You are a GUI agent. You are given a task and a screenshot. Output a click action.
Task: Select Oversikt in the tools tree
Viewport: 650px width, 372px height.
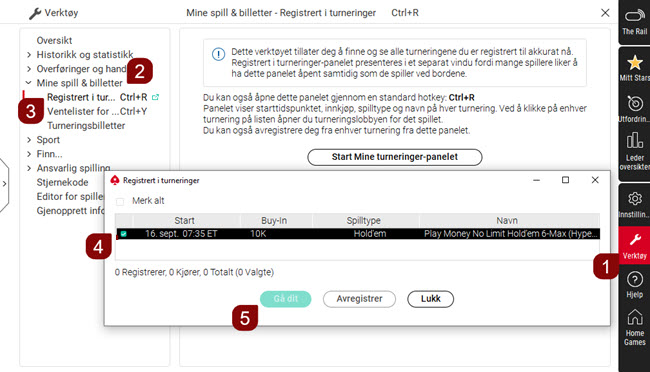(x=54, y=41)
